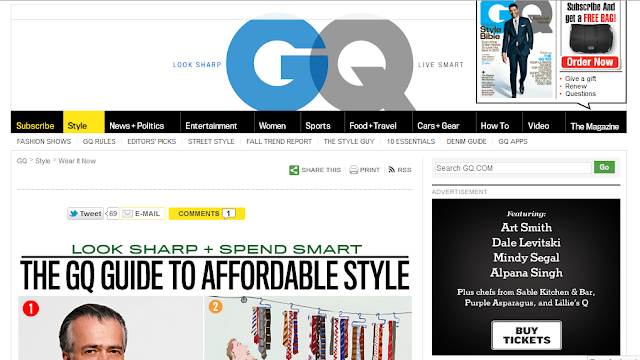The image size is (640, 360).
Task: Focus the Search GQ.COM field
Action: point(513,168)
